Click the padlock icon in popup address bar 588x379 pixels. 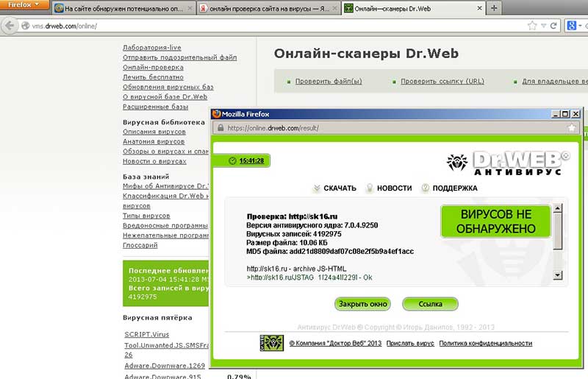click(x=219, y=127)
